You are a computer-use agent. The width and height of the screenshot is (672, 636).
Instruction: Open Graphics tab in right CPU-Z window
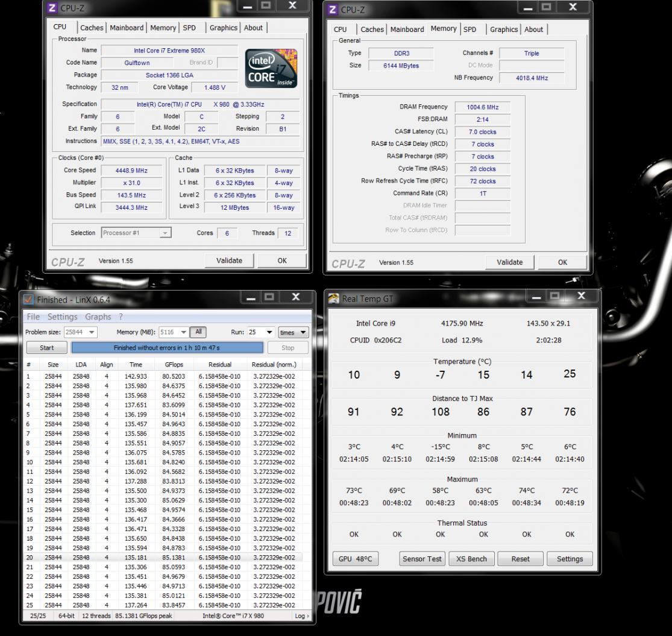(504, 29)
